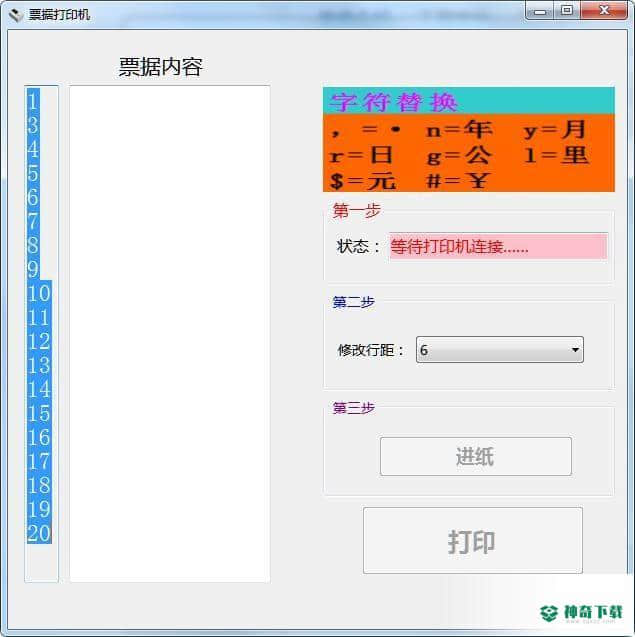Click the 进纸 paper feed button

coord(476,456)
